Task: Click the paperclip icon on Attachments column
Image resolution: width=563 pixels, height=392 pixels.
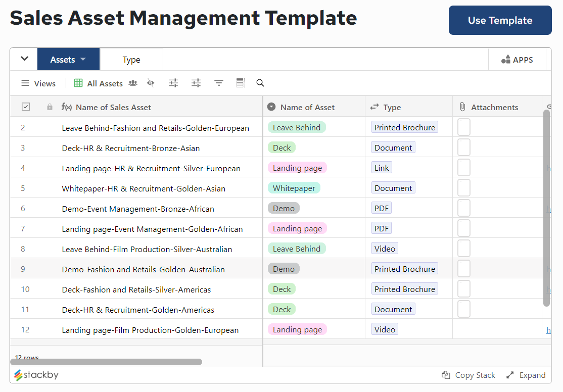Action: point(463,107)
